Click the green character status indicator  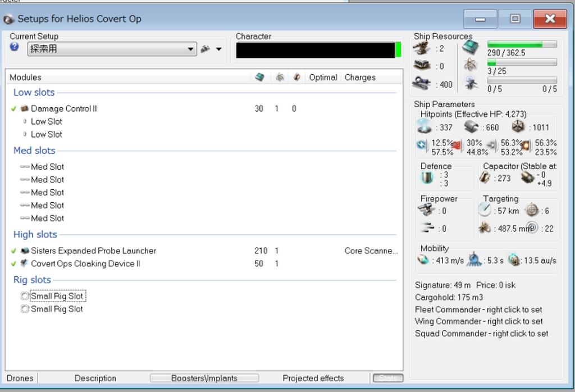pos(398,50)
